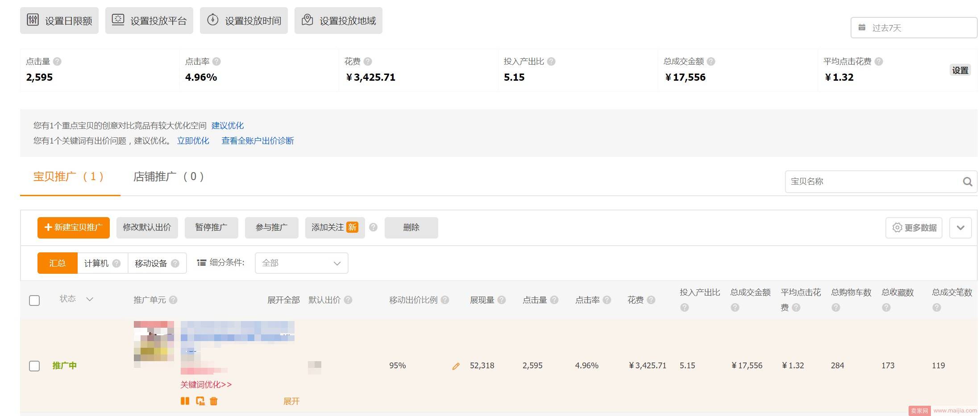980x416 pixels.
Task: Toggle the select-all checkbox in table header
Action: [x=34, y=301]
